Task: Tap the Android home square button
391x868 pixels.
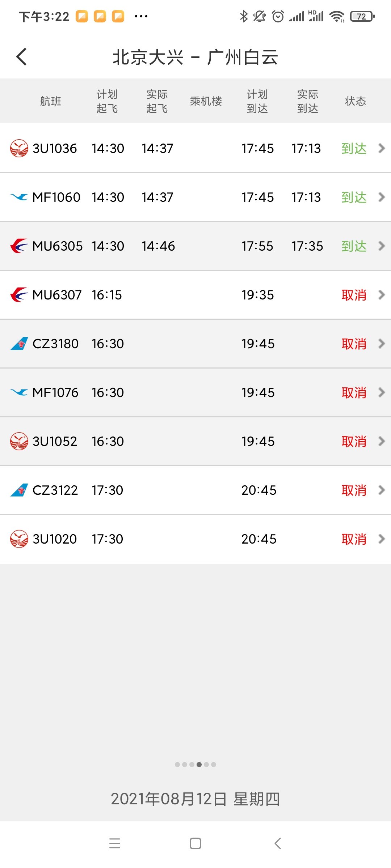Action: 195,843
